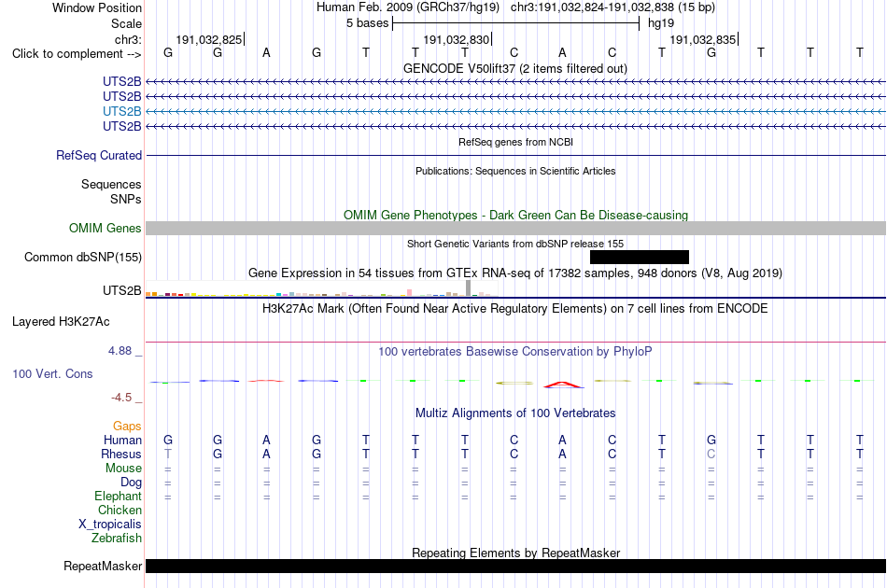The image size is (887, 588).
Task: Select the Human alignment row label
Action: click(122, 440)
